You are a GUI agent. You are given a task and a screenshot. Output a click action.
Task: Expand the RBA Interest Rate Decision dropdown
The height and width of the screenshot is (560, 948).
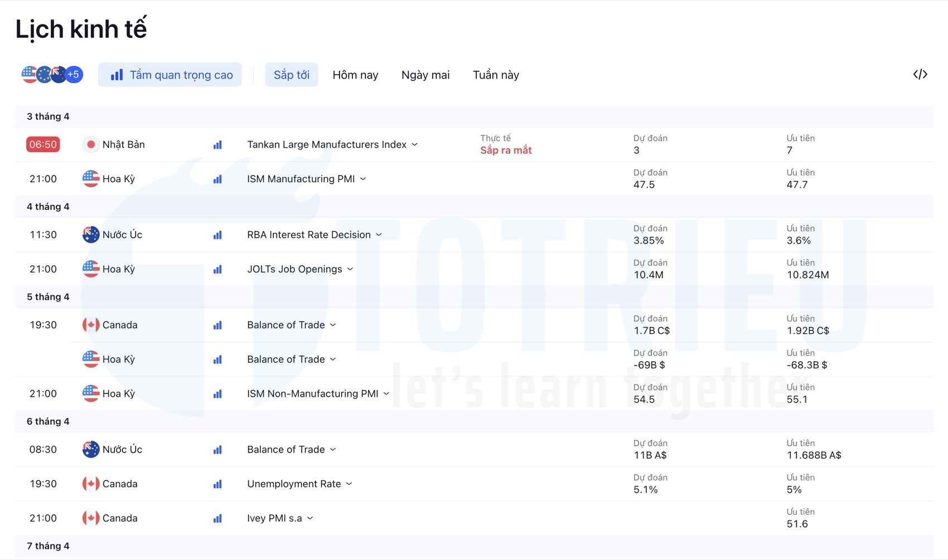coord(379,235)
